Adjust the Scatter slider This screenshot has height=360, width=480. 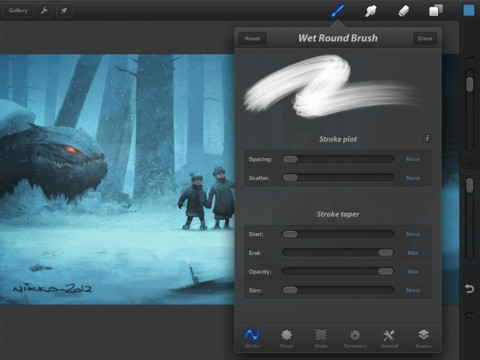tap(338, 178)
